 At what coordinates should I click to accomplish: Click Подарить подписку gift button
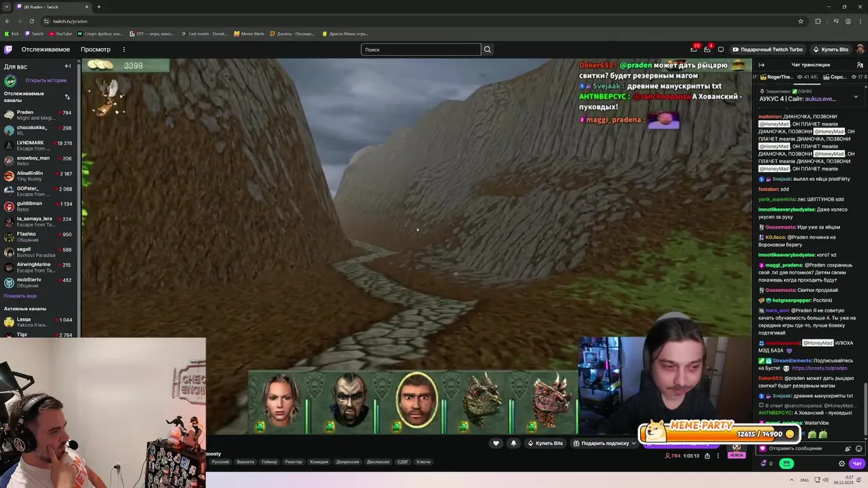(601, 443)
